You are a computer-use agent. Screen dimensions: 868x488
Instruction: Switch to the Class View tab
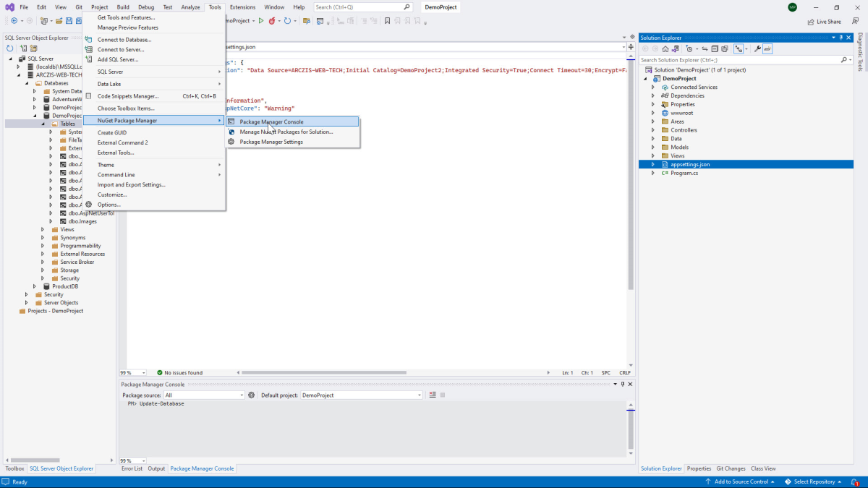point(763,468)
